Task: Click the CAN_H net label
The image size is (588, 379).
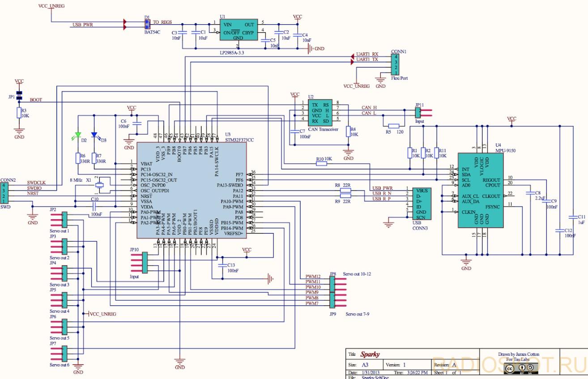Action: (369, 108)
